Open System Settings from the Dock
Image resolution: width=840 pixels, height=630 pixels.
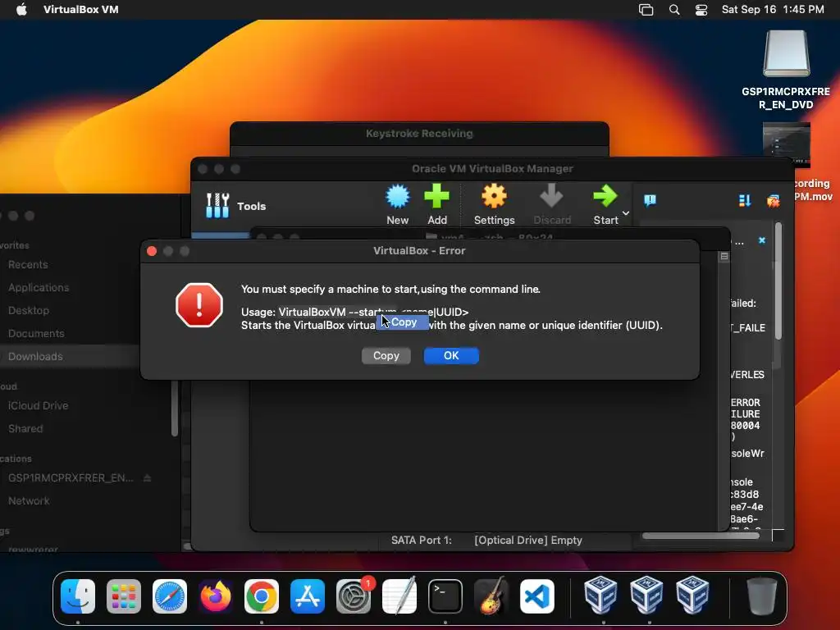coord(354,596)
